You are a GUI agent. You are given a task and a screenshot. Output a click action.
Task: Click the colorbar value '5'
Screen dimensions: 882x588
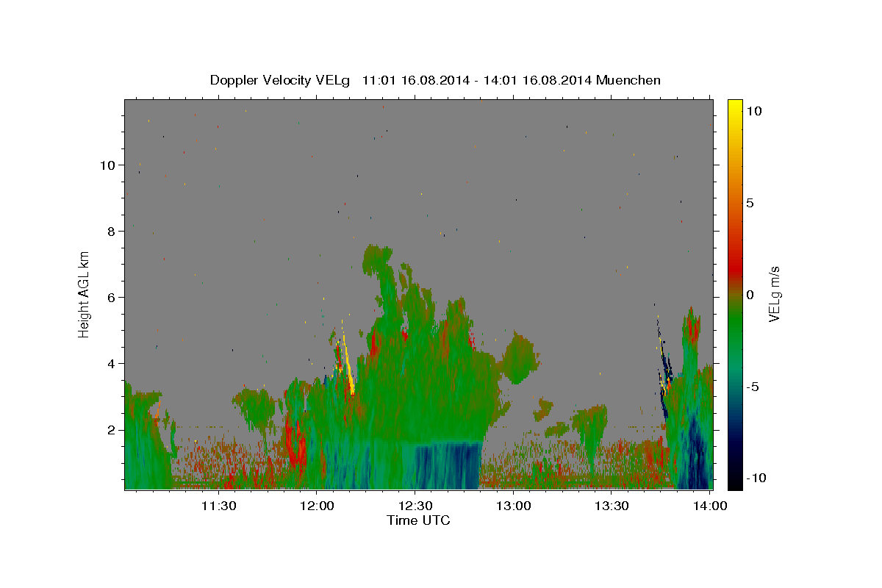750,203
